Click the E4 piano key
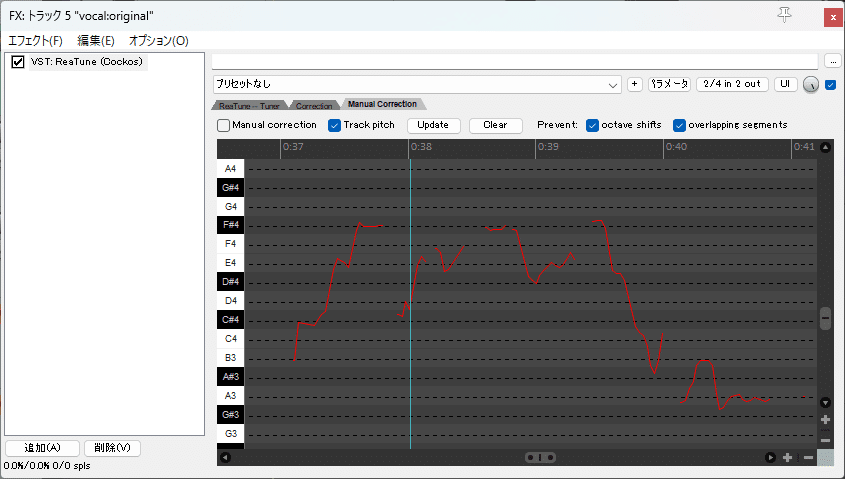The height and width of the screenshot is (479, 845). coord(230,262)
